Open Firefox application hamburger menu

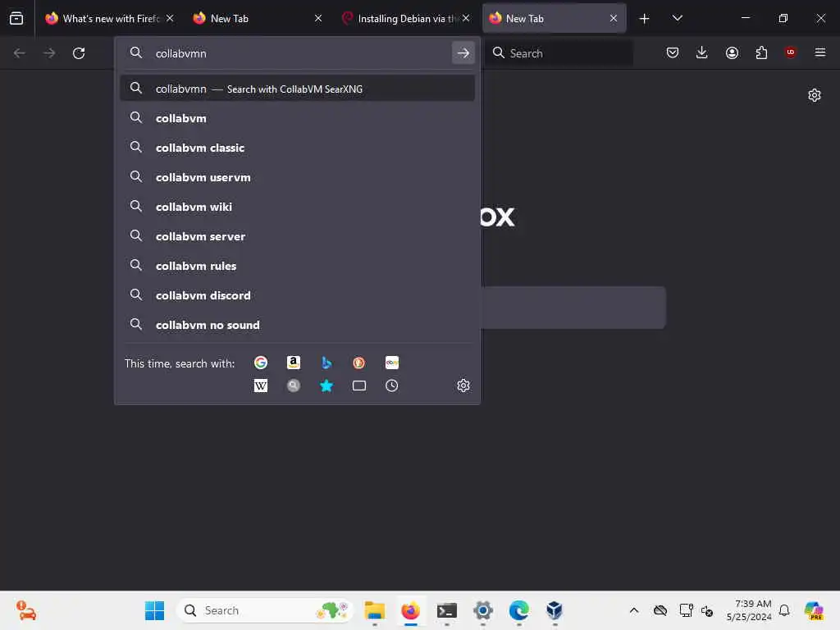point(819,52)
